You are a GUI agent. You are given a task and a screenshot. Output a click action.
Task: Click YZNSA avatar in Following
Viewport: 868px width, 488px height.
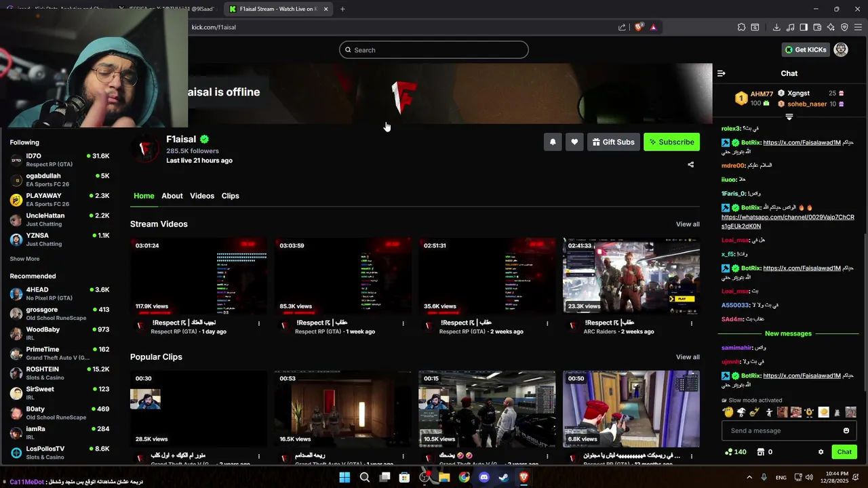coord(16,239)
